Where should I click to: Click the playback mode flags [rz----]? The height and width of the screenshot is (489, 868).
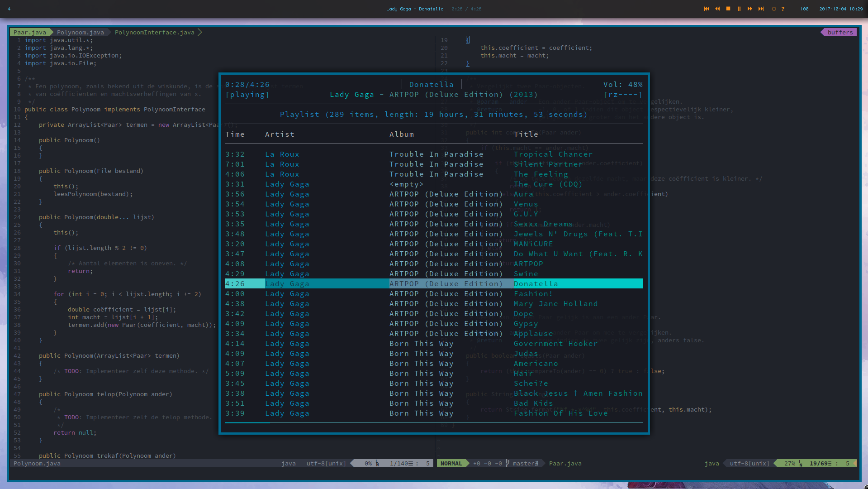click(623, 95)
